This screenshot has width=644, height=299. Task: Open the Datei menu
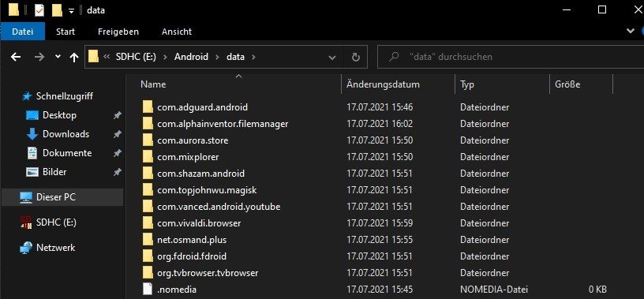tap(23, 32)
